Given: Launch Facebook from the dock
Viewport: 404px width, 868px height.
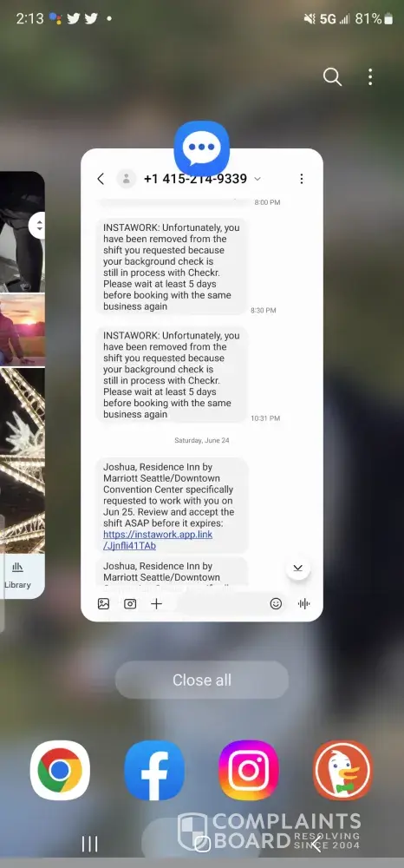Looking at the screenshot, I should tap(154, 770).
